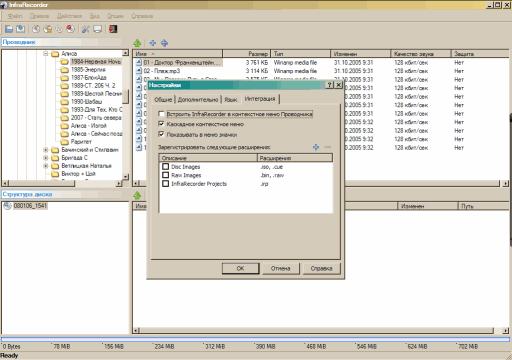Click the folder icon of Раритет

tap(64, 142)
